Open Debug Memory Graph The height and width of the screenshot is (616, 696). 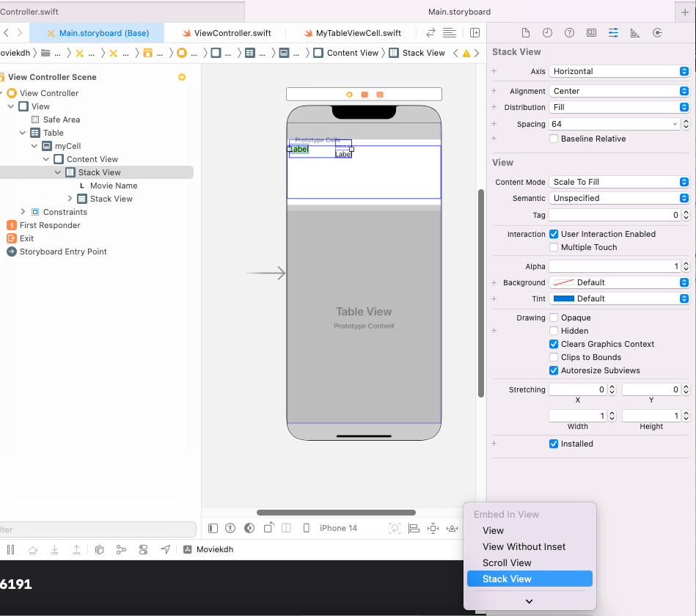point(121,550)
